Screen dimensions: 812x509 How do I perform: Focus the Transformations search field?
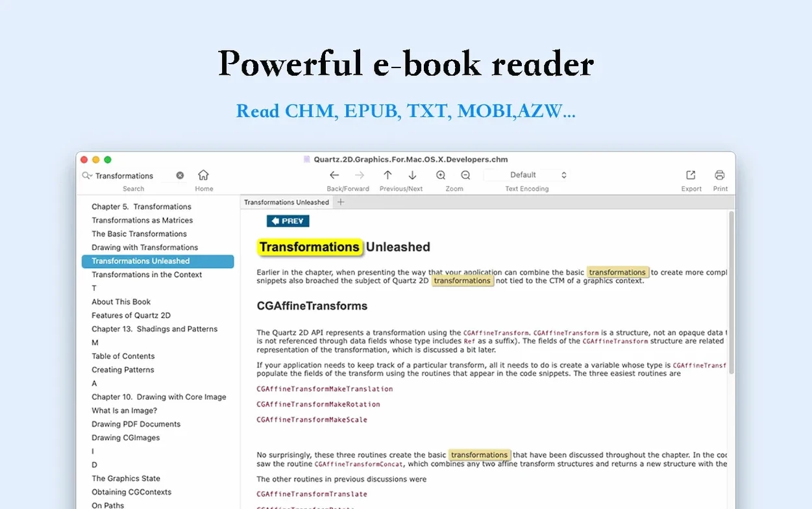coord(133,176)
